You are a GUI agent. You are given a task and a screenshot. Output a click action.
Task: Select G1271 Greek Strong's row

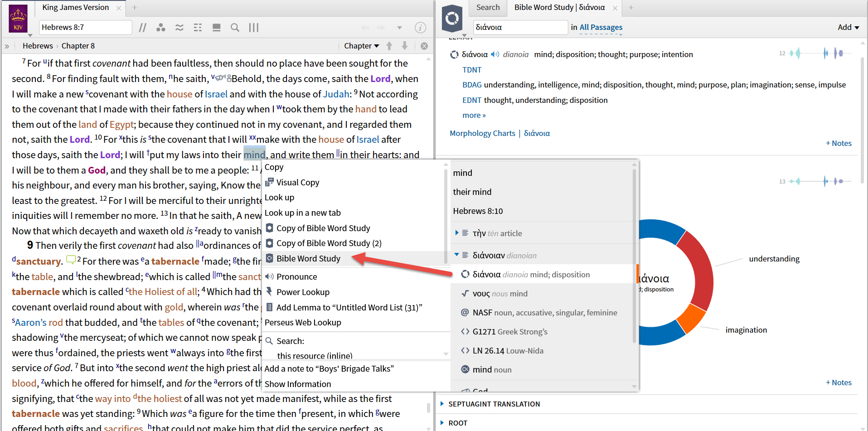(542, 331)
